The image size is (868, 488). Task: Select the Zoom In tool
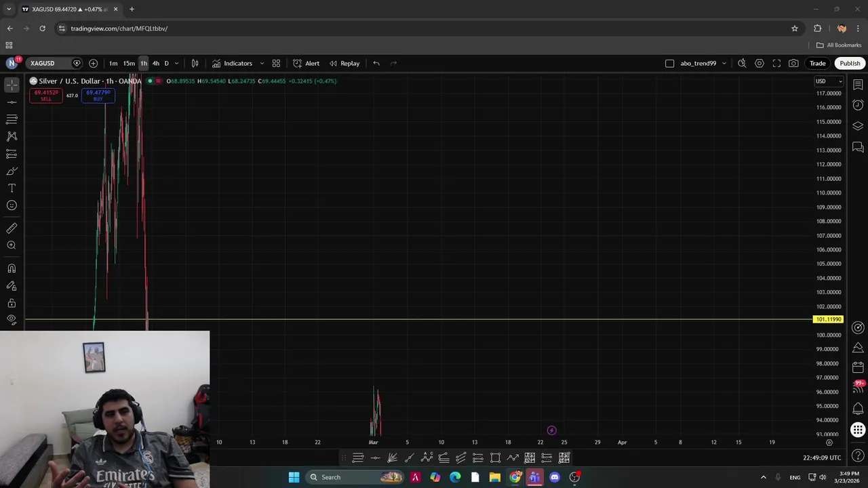pos(12,245)
